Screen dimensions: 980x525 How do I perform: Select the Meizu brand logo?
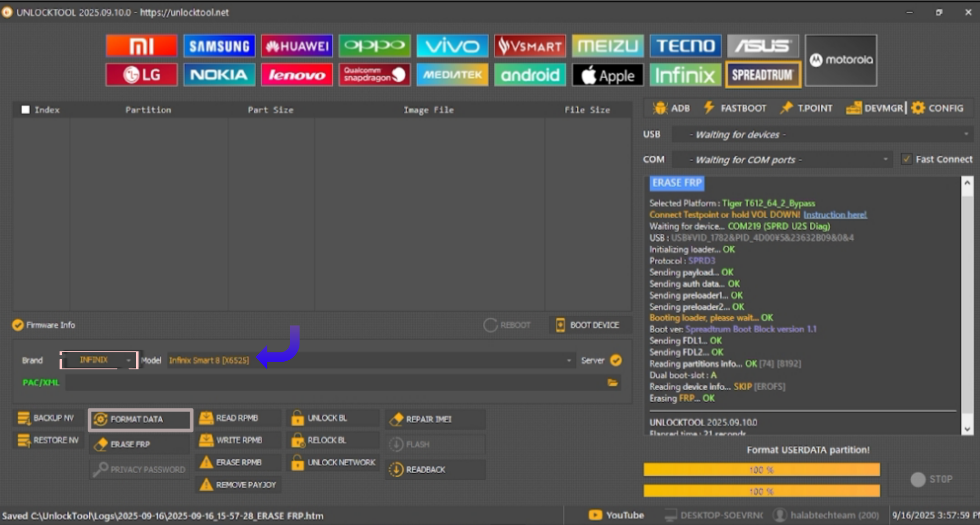pyautogui.click(x=608, y=46)
